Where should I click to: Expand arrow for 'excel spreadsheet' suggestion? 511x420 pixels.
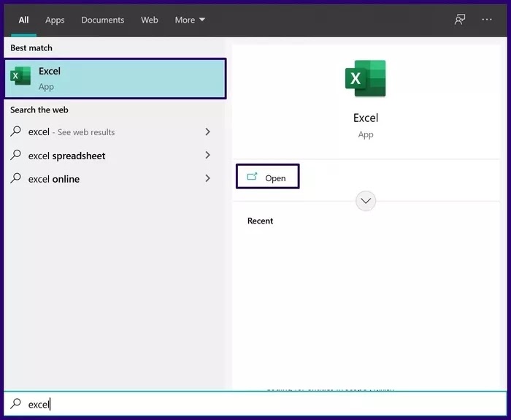tap(207, 155)
